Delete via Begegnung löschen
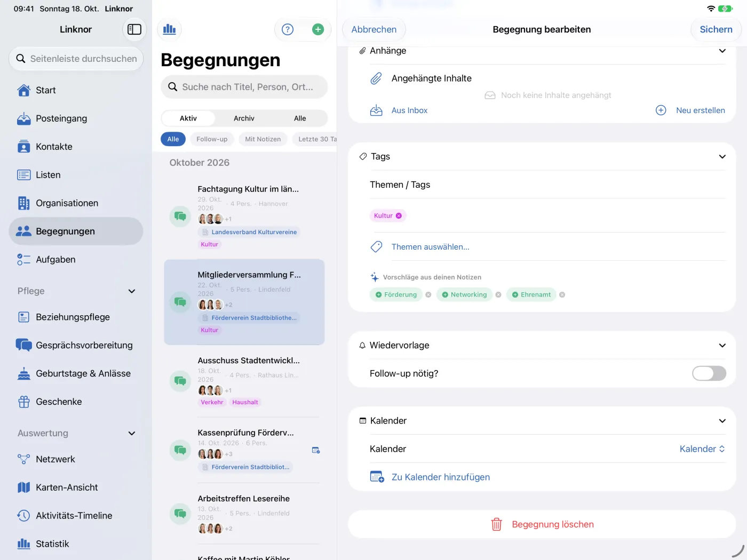Image resolution: width=747 pixels, height=560 pixels. [x=542, y=524]
